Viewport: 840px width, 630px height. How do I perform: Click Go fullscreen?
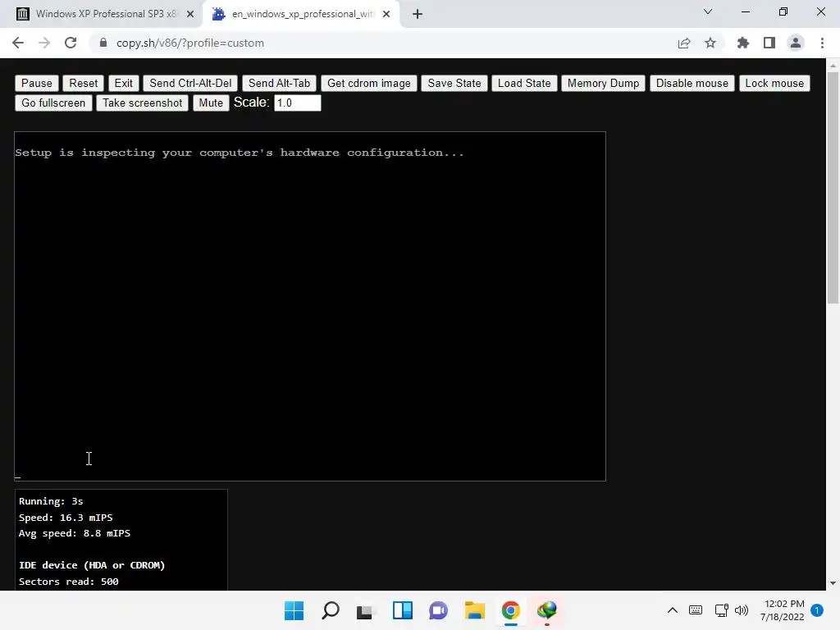click(x=53, y=103)
